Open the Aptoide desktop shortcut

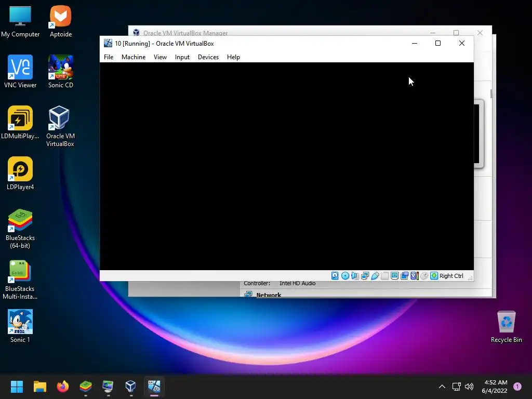point(60,21)
